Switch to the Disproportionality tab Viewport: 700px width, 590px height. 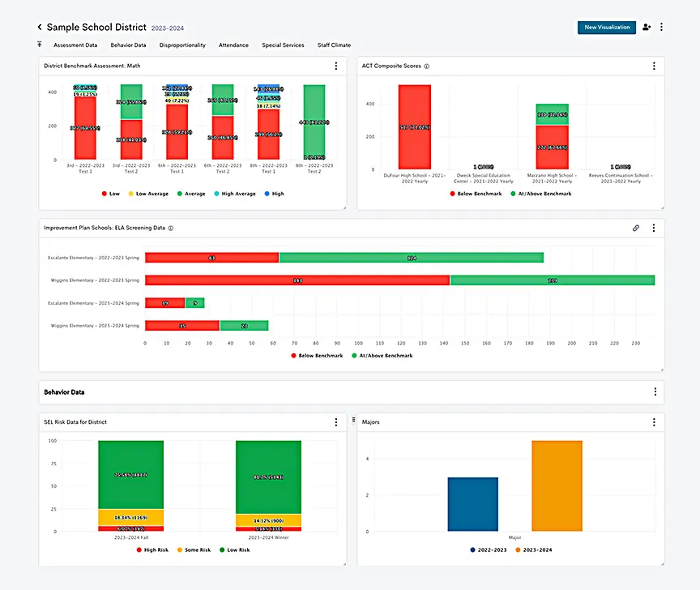pyautogui.click(x=182, y=45)
